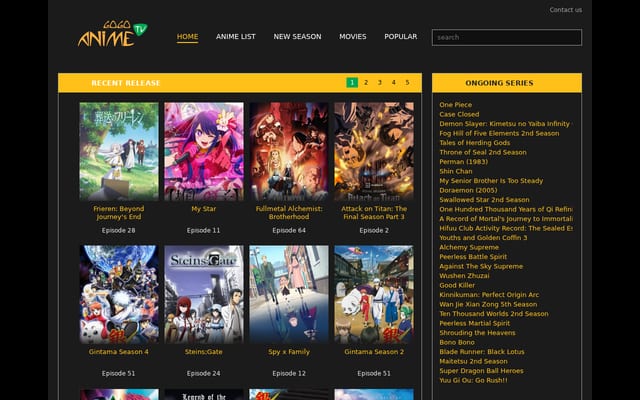Viewport: 640px width, 400px height.
Task: Click the Frieren: Beyond Journey's End title
Action: pyautogui.click(x=119, y=213)
